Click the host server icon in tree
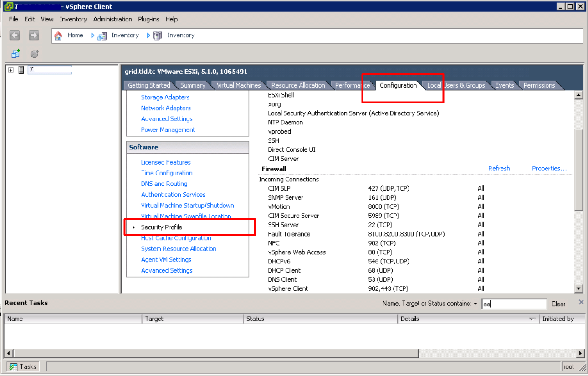Image resolution: width=588 pixels, height=376 pixels. (x=21, y=70)
